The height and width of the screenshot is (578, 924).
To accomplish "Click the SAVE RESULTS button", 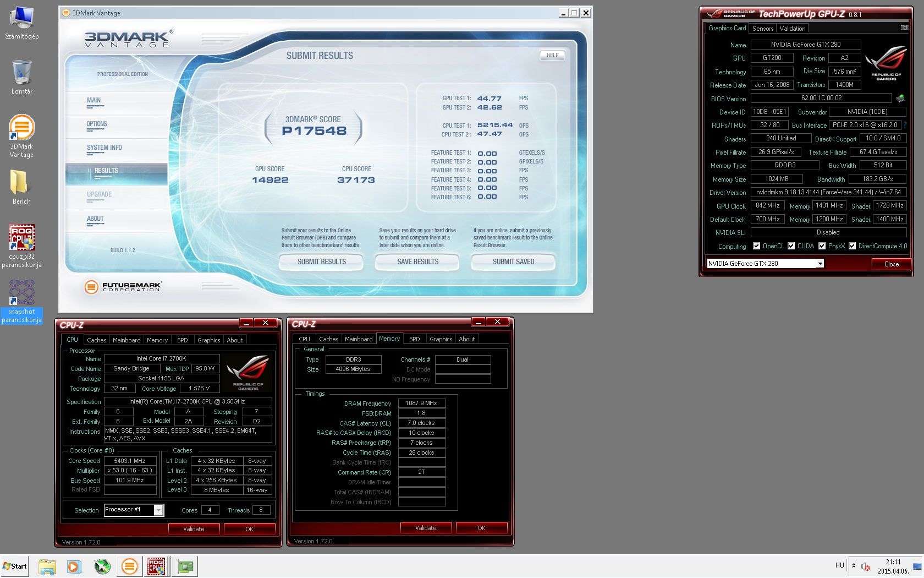I will (x=418, y=262).
